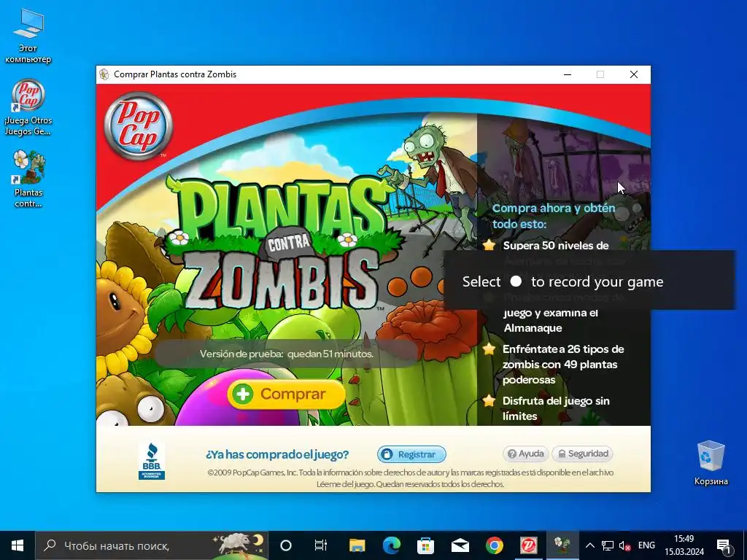Screen dimensions: 747x560
Task: Click the Registrar button
Action: pyautogui.click(x=411, y=454)
